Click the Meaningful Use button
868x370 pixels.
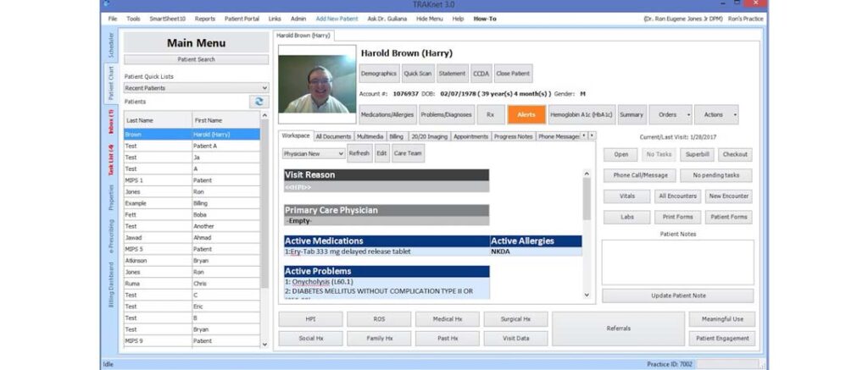(x=722, y=318)
